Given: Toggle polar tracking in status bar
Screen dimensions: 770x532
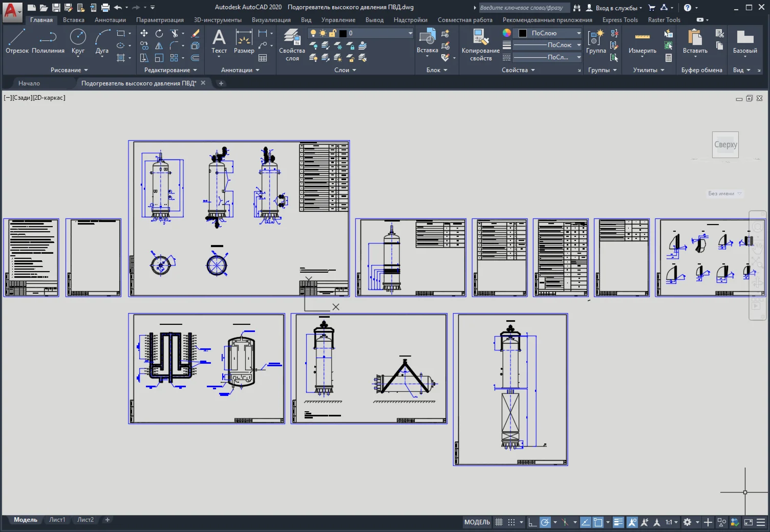Looking at the screenshot, I should (545, 522).
